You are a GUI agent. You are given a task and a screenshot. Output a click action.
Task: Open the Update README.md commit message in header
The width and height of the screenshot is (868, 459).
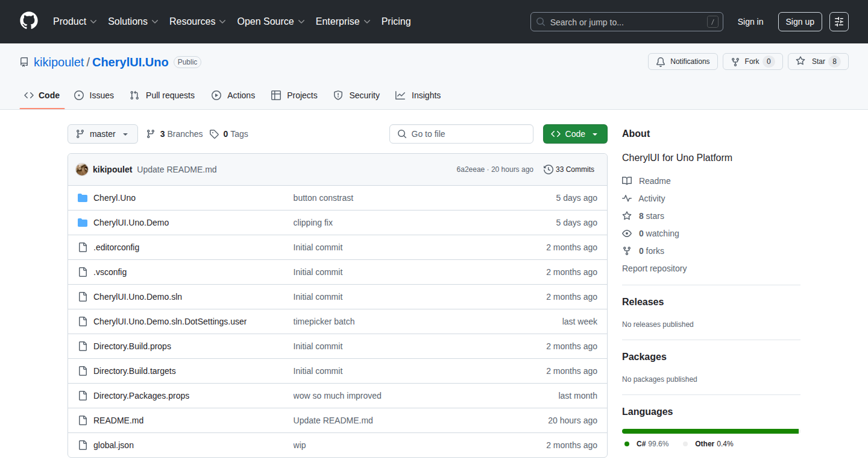(x=177, y=169)
